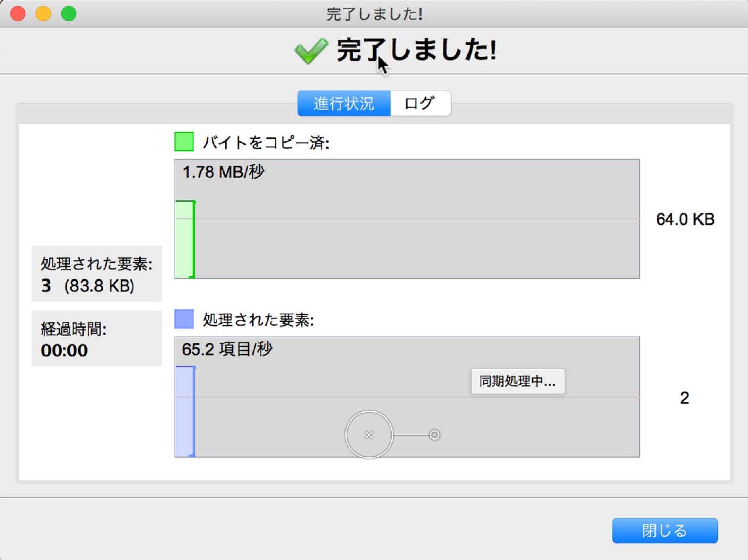748x560 pixels.
Task: Open the ログ tab
Action: [420, 104]
